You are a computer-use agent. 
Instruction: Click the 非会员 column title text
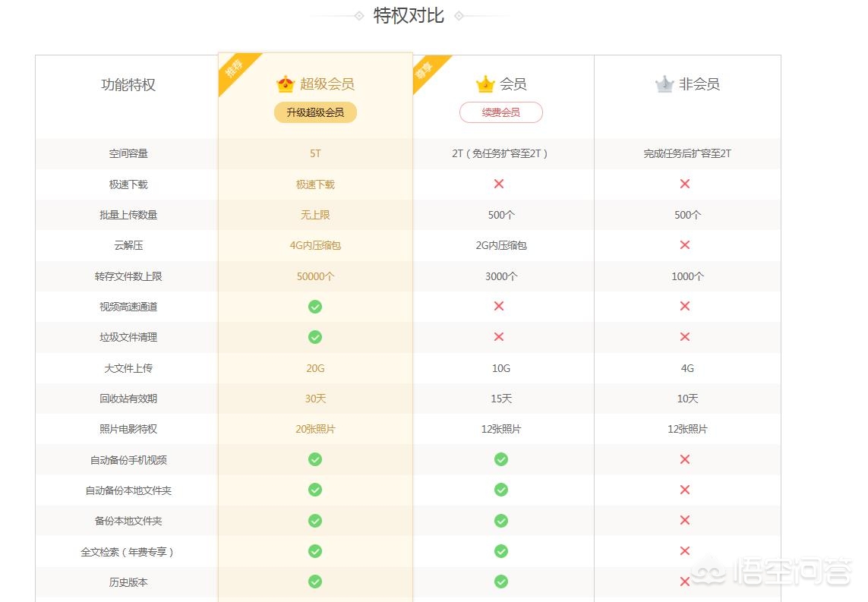point(699,84)
